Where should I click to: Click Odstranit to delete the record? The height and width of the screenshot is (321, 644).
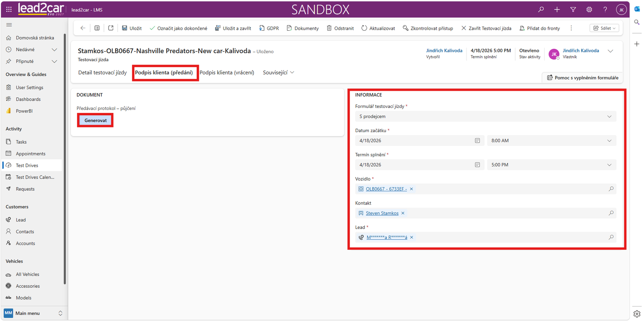tap(340, 28)
